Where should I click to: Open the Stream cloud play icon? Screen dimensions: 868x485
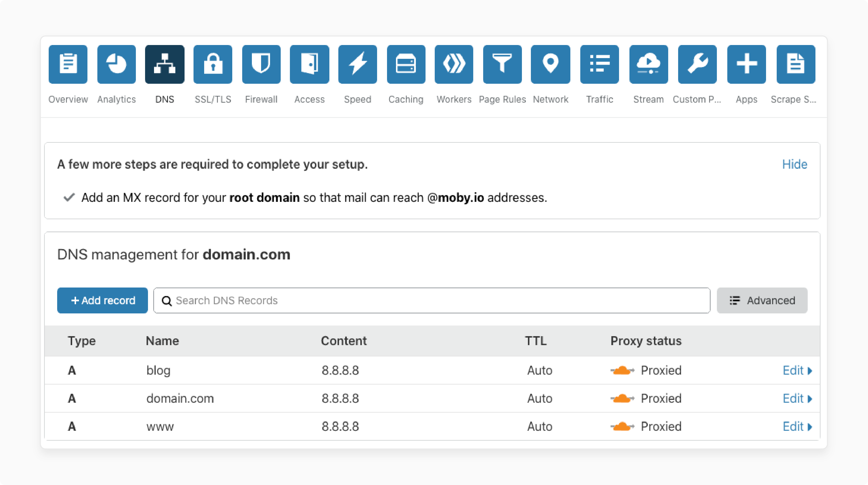649,64
